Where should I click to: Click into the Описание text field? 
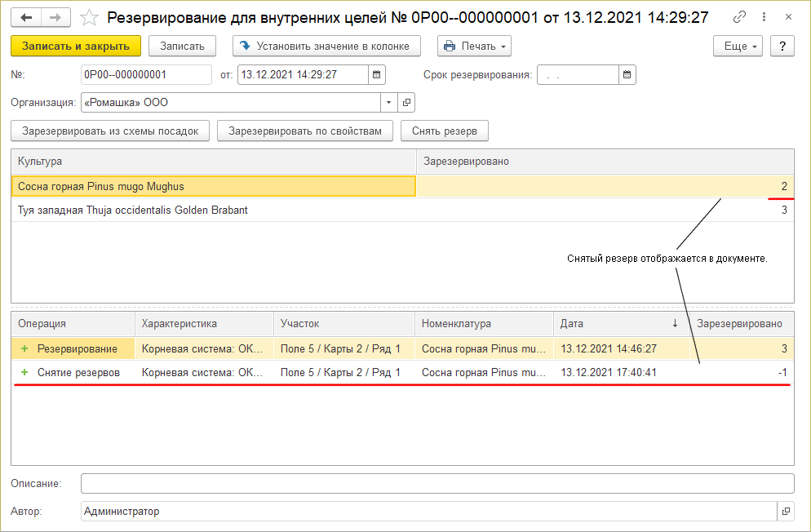pos(437,484)
